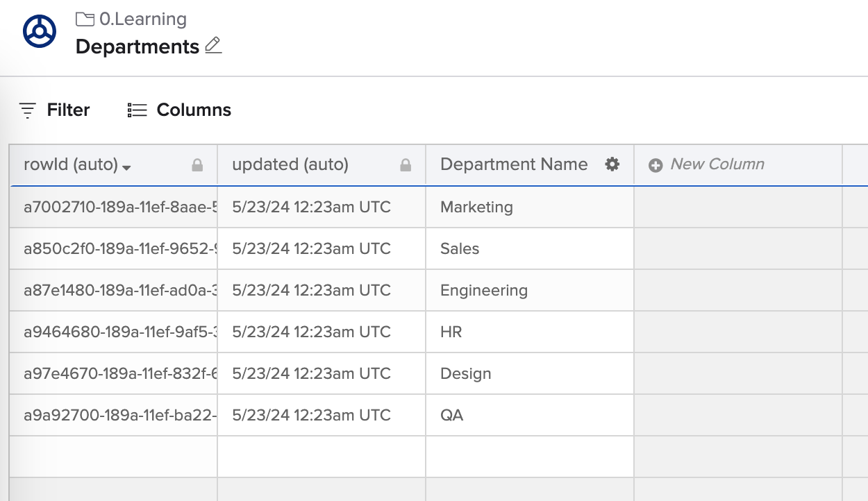Click the 0.Learning breadcrumb link

pos(142,19)
